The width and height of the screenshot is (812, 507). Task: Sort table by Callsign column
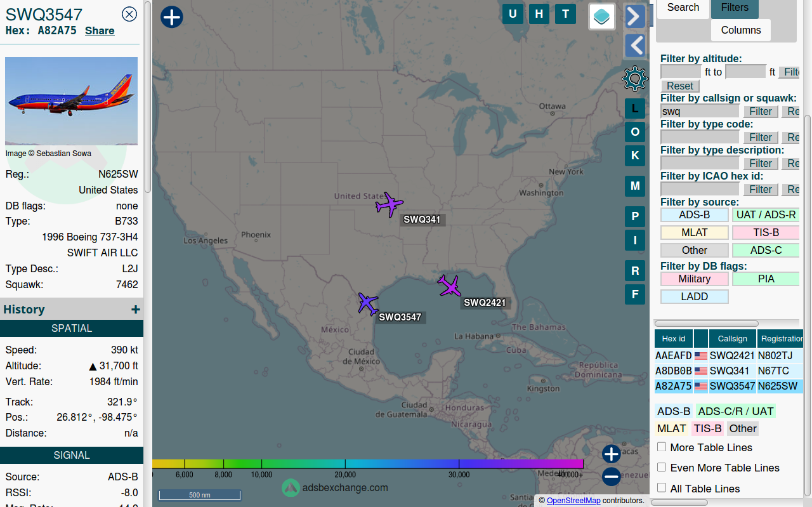[733, 339]
